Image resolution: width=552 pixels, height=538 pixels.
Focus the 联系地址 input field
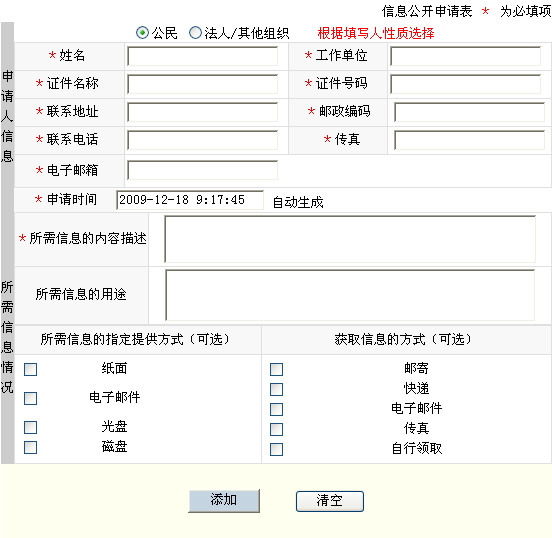point(202,112)
